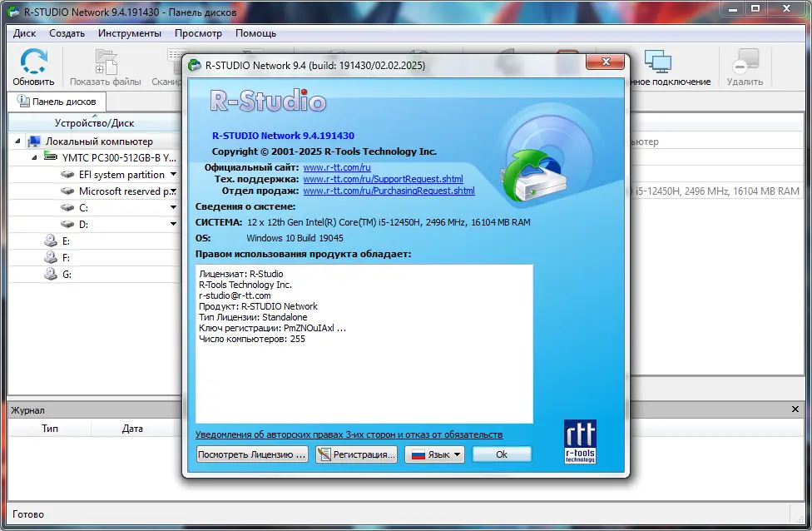
Task: Click the Windows 10 Build 19045 text
Action: point(295,238)
